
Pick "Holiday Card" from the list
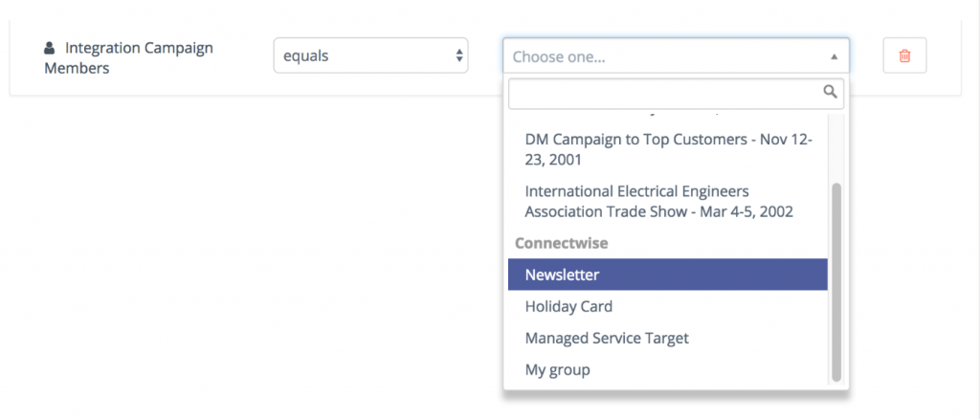(568, 307)
